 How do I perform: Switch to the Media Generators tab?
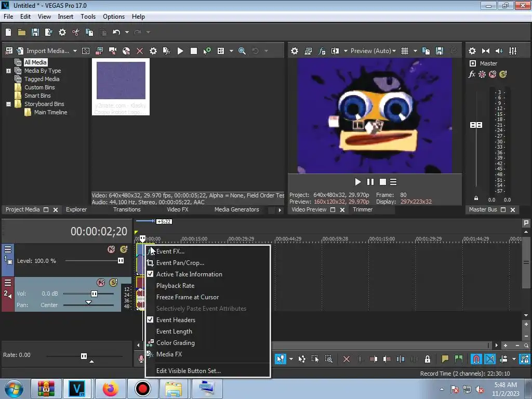click(x=236, y=210)
